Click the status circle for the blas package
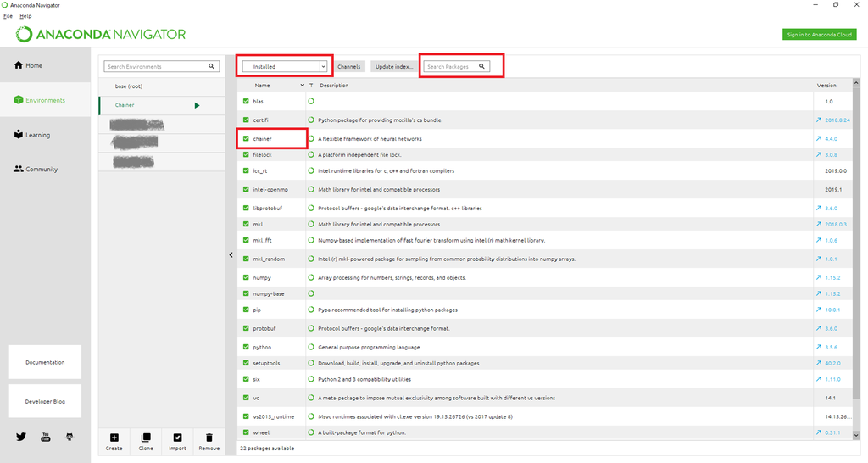The image size is (868, 463). coord(311,102)
